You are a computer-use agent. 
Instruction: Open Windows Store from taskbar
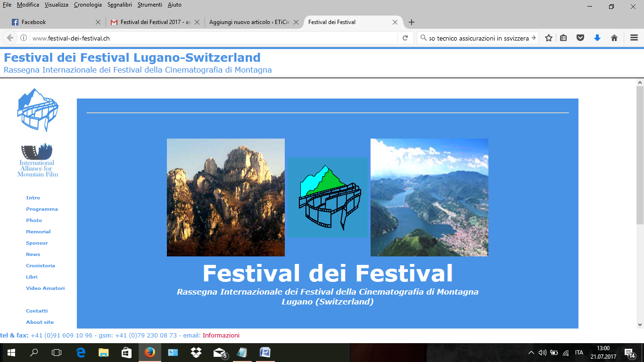pyautogui.click(x=126, y=353)
